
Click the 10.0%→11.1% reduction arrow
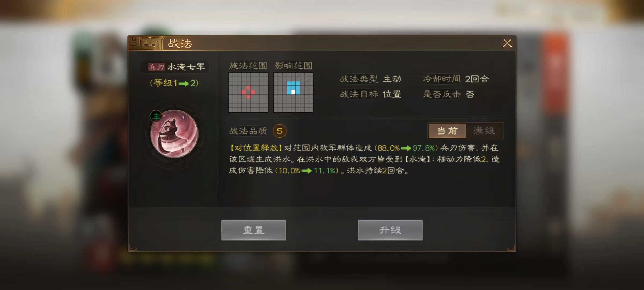pyautogui.click(x=306, y=171)
